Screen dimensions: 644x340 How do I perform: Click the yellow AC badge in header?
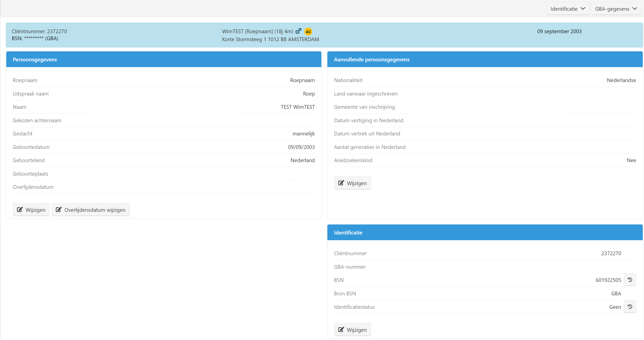tap(308, 31)
